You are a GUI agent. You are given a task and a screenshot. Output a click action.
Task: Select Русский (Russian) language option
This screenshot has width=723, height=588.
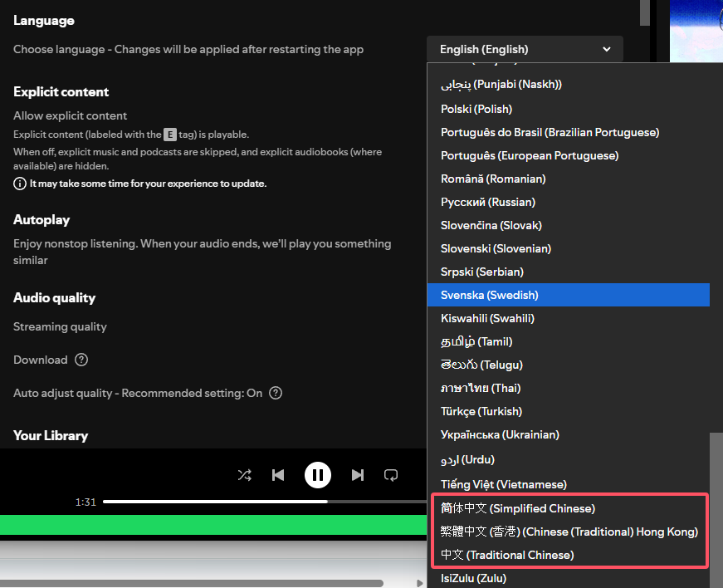click(488, 202)
